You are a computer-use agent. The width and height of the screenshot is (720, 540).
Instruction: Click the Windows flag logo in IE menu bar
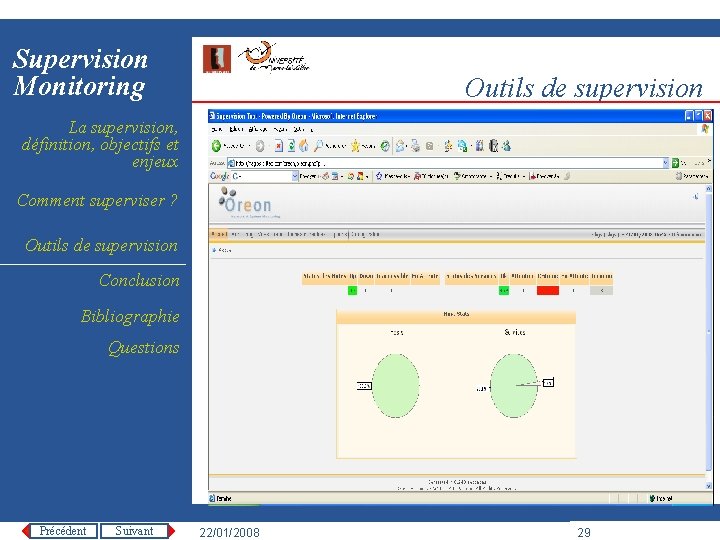(x=705, y=129)
